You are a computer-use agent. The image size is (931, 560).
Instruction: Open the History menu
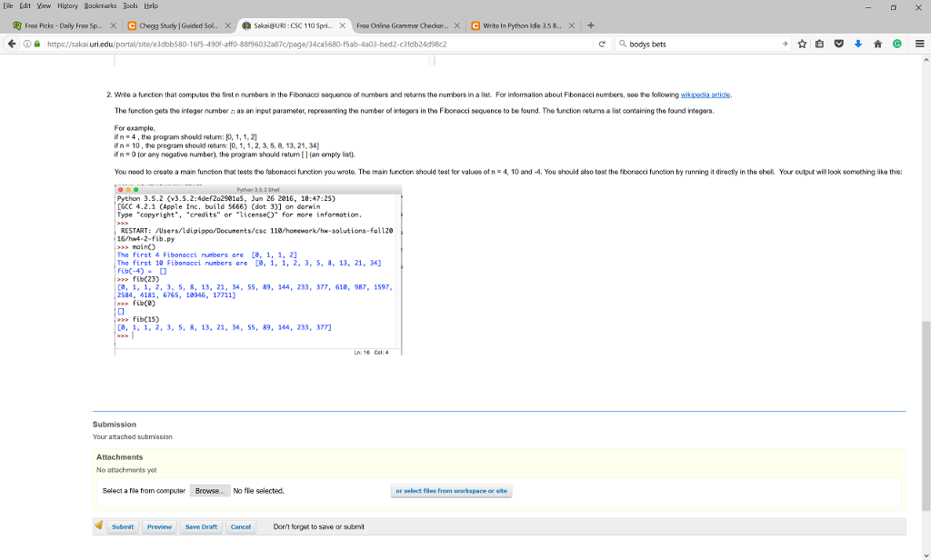67,5
